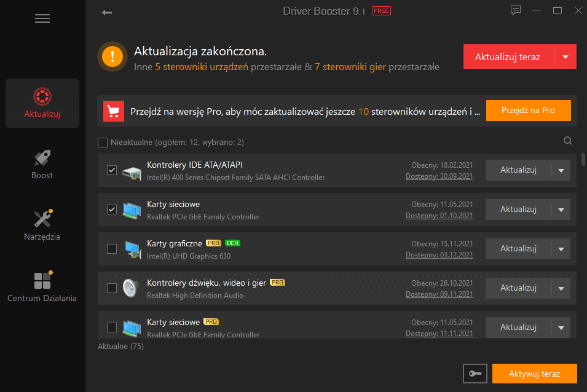
Task: Click device icon for Realtek driver dated 01.10.2021
Action: pyautogui.click(x=132, y=210)
